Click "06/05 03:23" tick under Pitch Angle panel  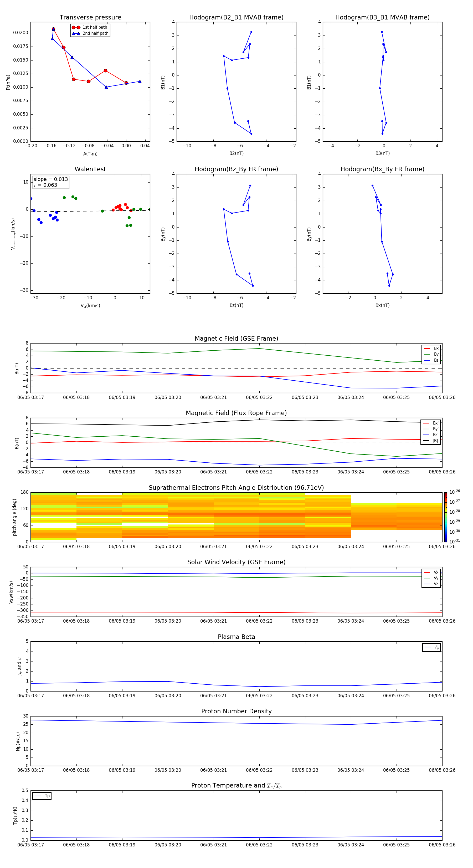305,547
